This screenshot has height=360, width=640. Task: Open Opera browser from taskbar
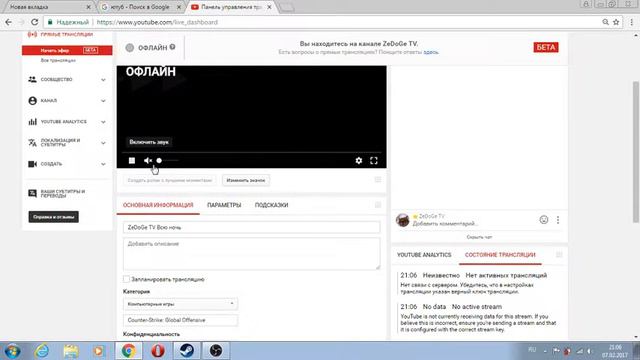pyautogui.click(x=158, y=351)
